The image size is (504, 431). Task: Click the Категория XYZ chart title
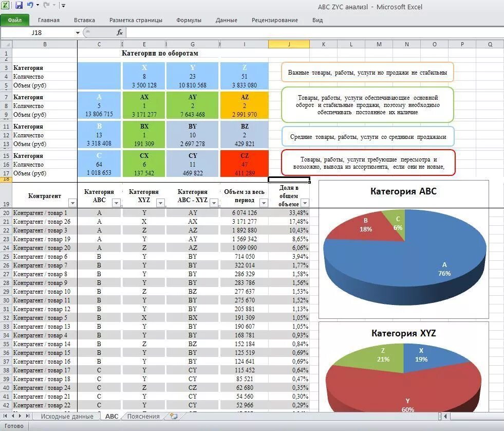tap(403, 333)
